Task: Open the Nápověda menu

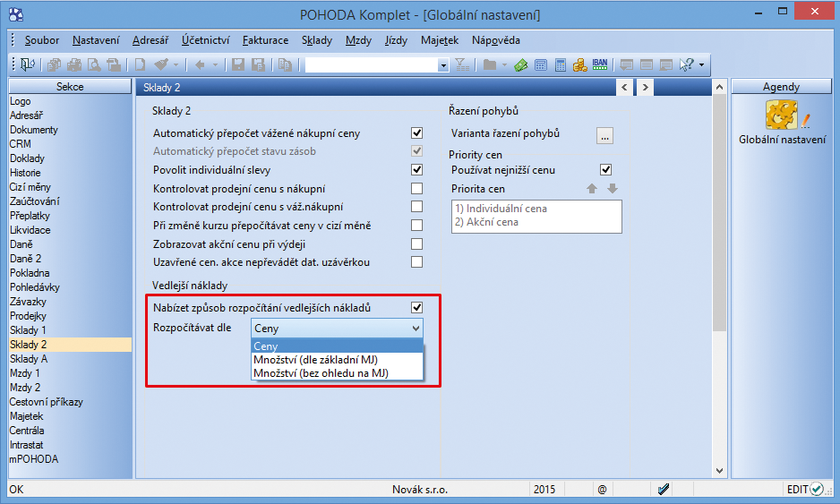Action: [x=495, y=40]
